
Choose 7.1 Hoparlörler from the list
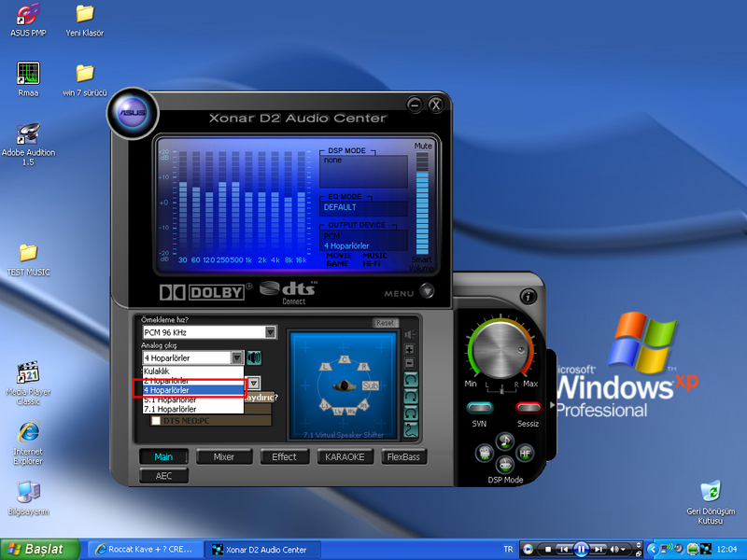[x=193, y=409]
